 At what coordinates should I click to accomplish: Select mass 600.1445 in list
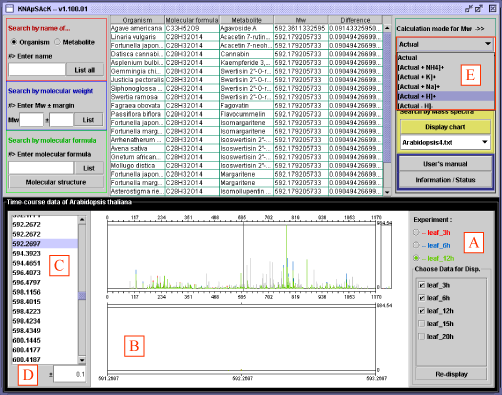tap(45, 340)
